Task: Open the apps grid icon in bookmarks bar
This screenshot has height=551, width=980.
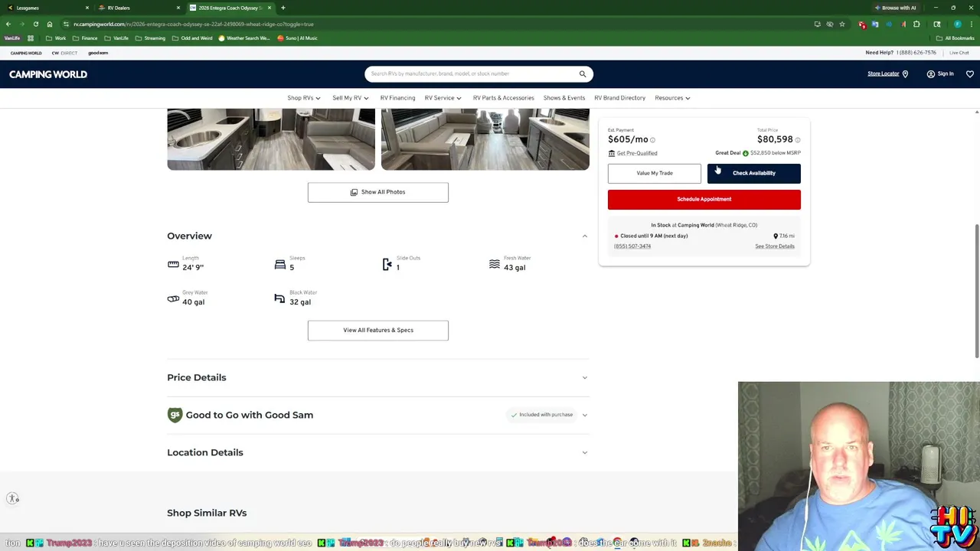Action: pos(31,38)
